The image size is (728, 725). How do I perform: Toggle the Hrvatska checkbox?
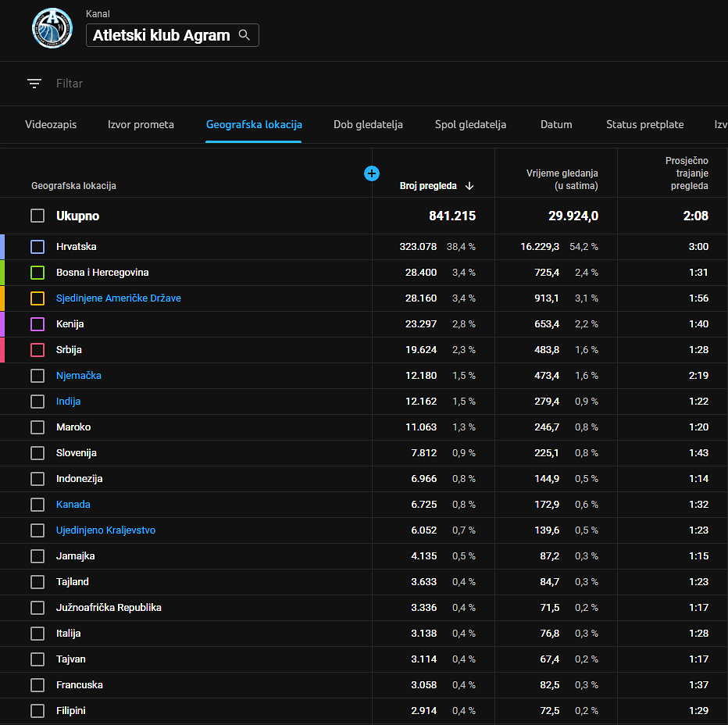37,247
